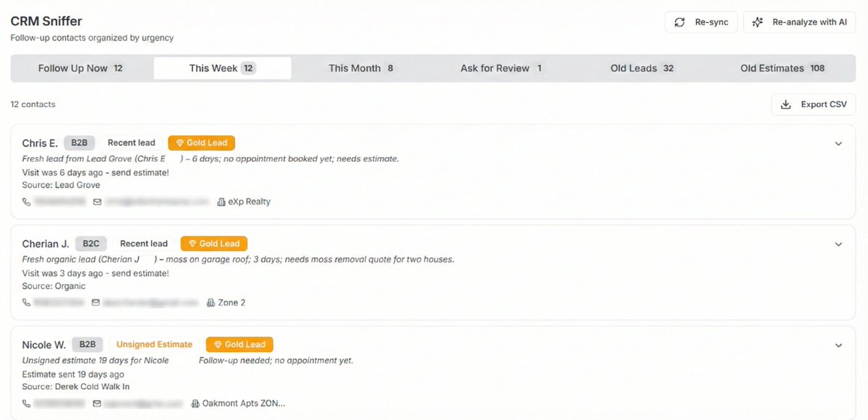Click Re-analyze with AI button
Viewport: 868px width, 420px height.
(x=799, y=22)
